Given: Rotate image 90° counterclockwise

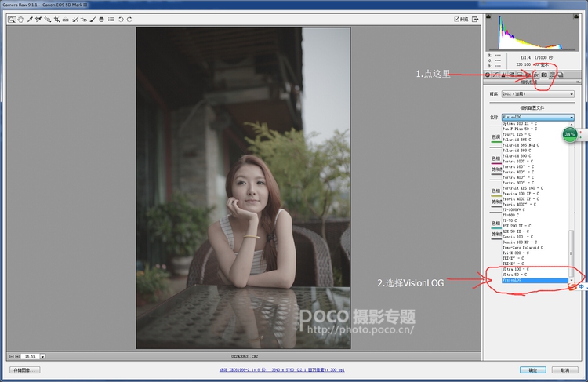Looking at the screenshot, I should coord(121,19).
